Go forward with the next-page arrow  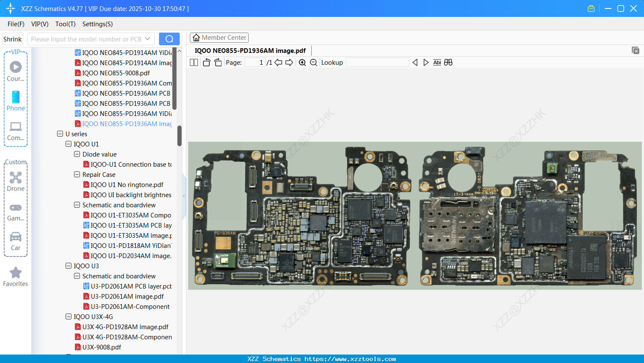point(290,62)
